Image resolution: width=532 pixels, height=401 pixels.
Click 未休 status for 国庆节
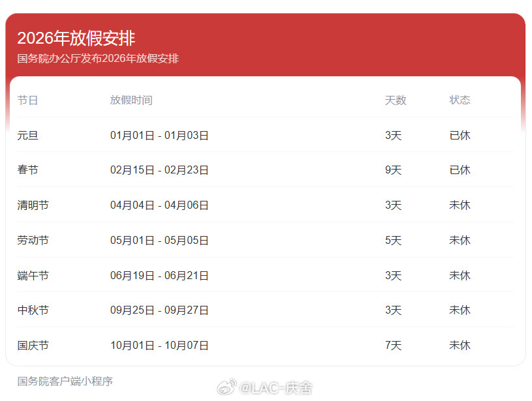(460, 346)
